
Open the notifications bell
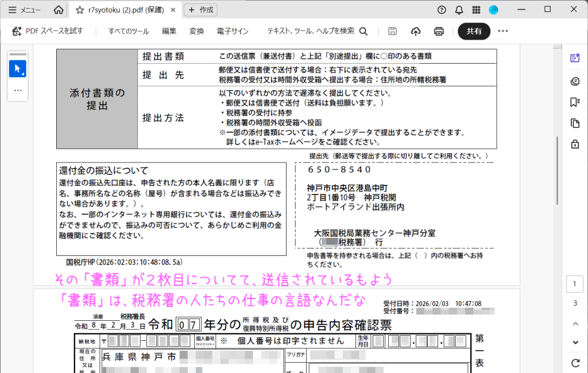coord(459,10)
